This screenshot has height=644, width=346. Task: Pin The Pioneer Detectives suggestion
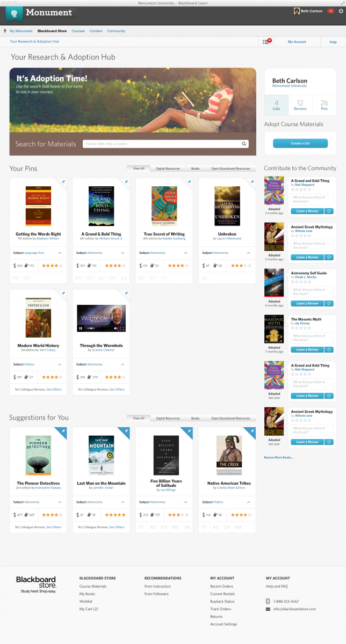pos(63,431)
